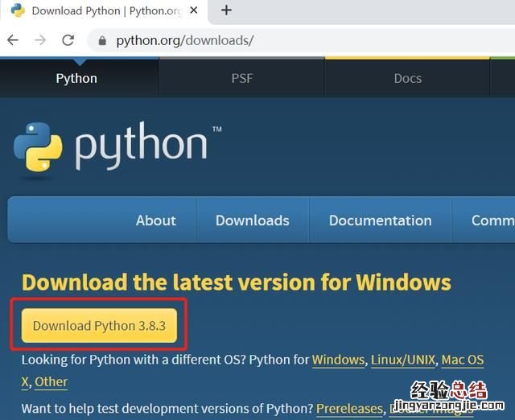Viewport: 515px width, 420px height.
Task: Open the About navigation menu
Action: click(156, 220)
